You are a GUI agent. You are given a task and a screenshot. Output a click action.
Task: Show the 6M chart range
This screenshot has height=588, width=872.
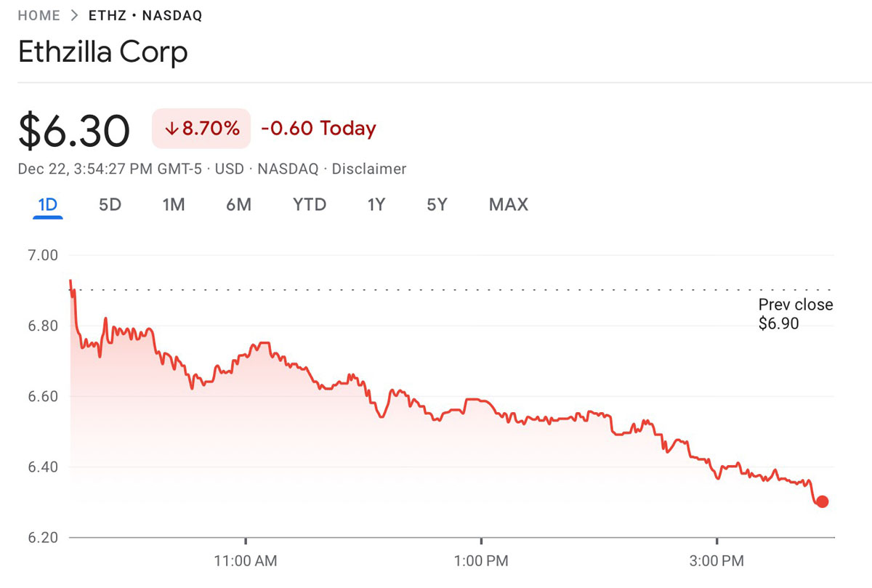tap(238, 205)
